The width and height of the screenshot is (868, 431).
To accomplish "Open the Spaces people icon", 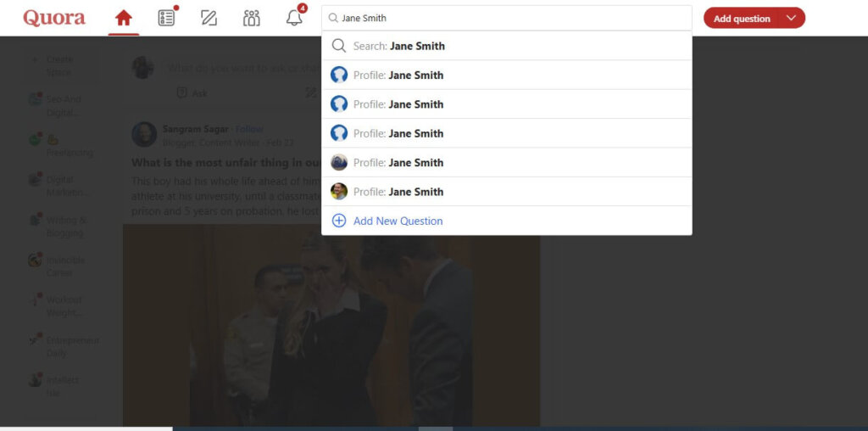I will pyautogui.click(x=251, y=19).
